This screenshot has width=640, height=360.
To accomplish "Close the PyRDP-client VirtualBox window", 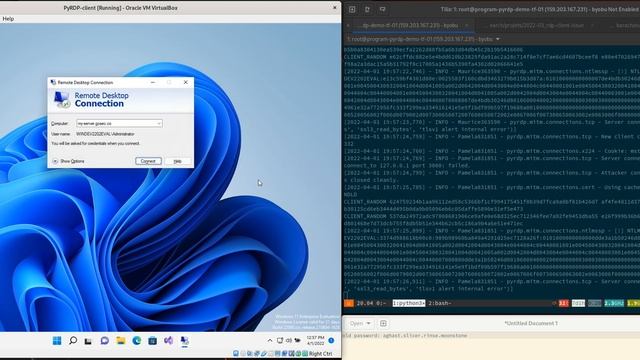I will 335,8.
